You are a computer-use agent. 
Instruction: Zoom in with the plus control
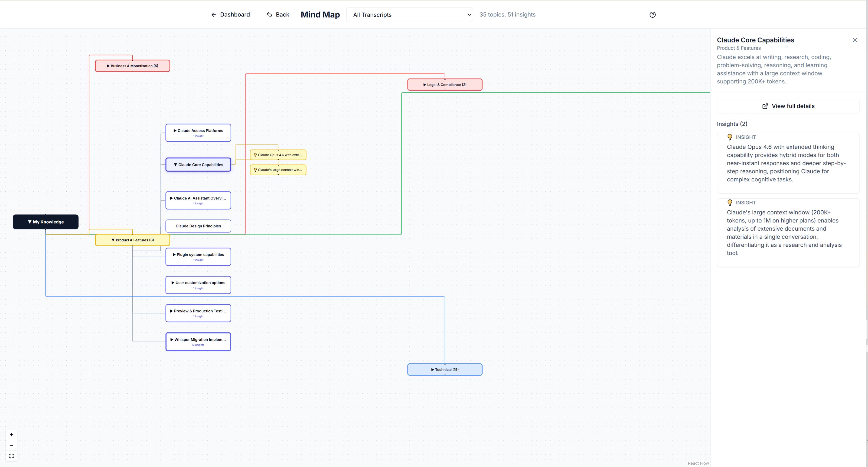11,435
